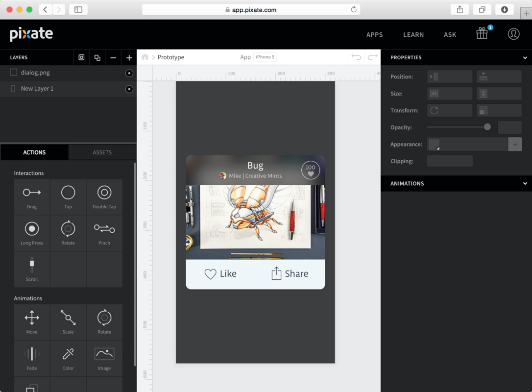Click the Like button in the prototype
532x392 pixels.
(x=220, y=273)
